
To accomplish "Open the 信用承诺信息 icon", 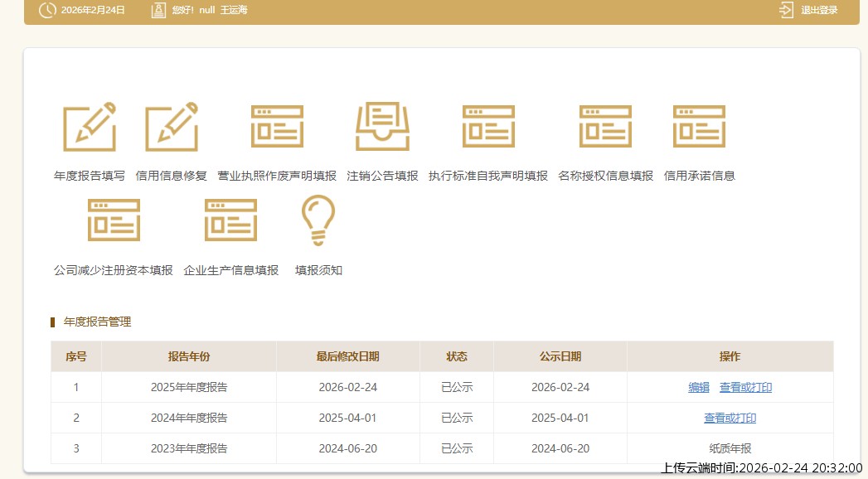I will tap(699, 127).
